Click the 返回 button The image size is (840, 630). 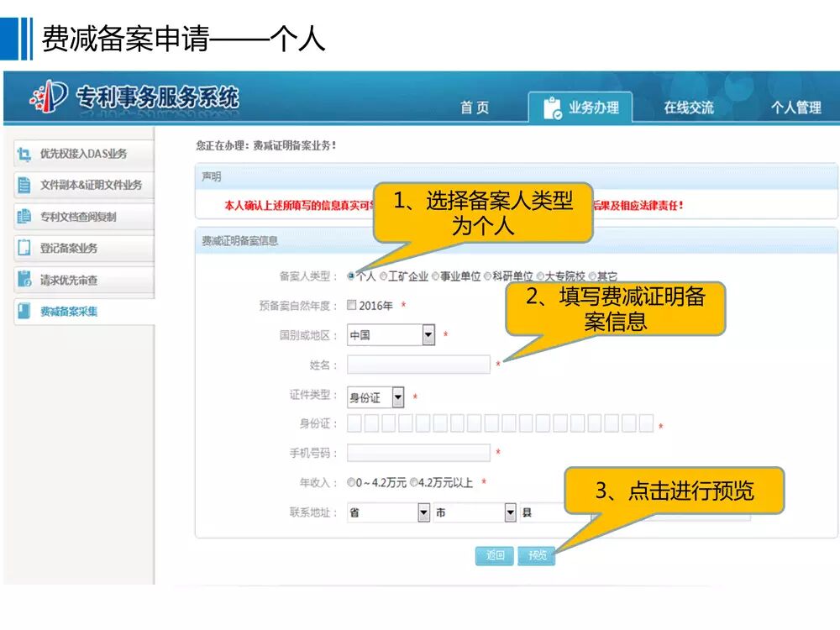click(x=495, y=555)
